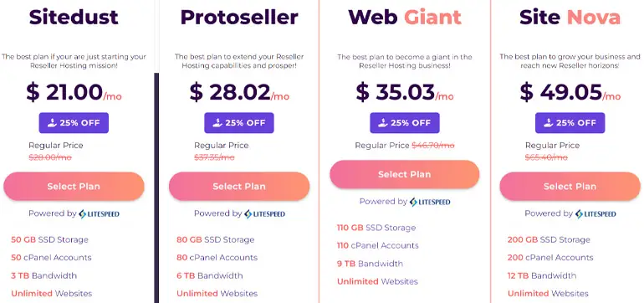Click the LiteSpeed logo under the Protoseller plan

pyautogui.click(x=264, y=213)
